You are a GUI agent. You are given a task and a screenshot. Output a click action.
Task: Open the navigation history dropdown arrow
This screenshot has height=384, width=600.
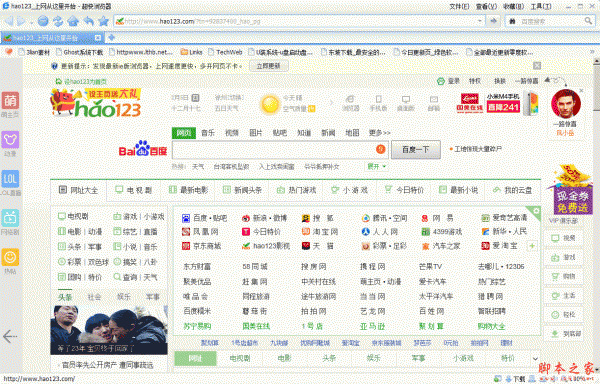coord(31,22)
